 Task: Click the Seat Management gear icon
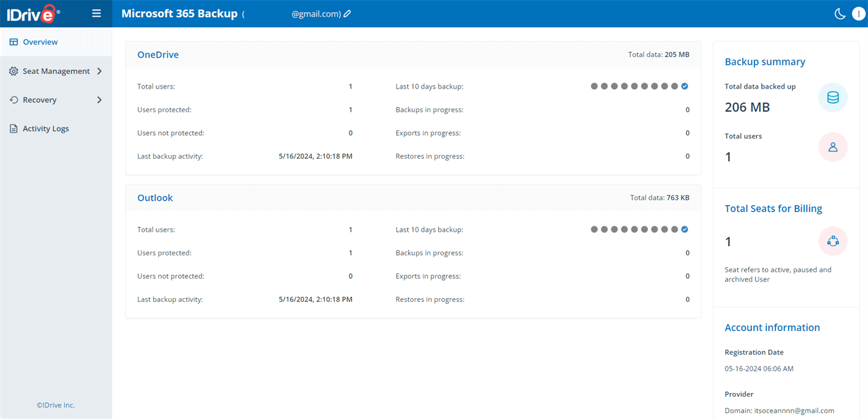pyautogui.click(x=14, y=71)
